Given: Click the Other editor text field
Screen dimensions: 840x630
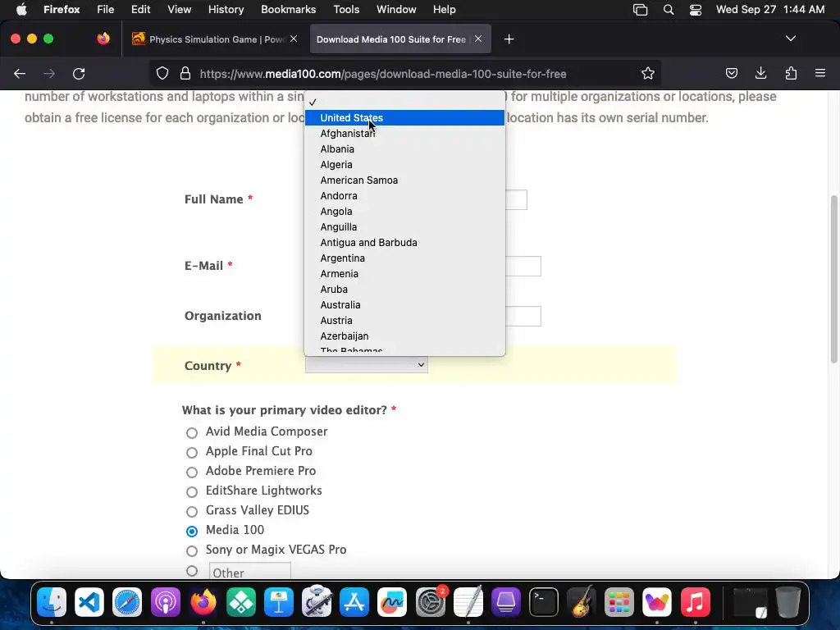Looking at the screenshot, I should (x=249, y=571).
